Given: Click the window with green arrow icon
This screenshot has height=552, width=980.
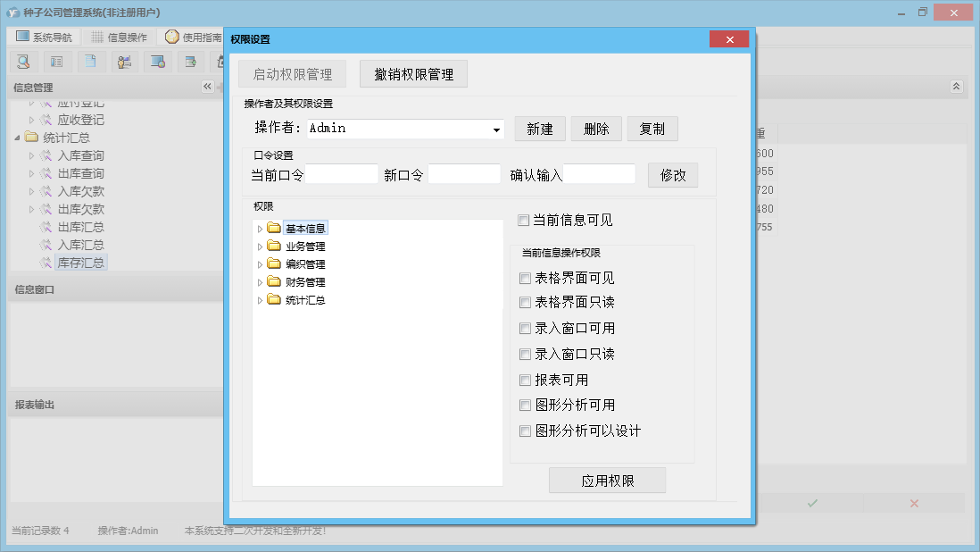Looking at the screenshot, I should point(191,62).
